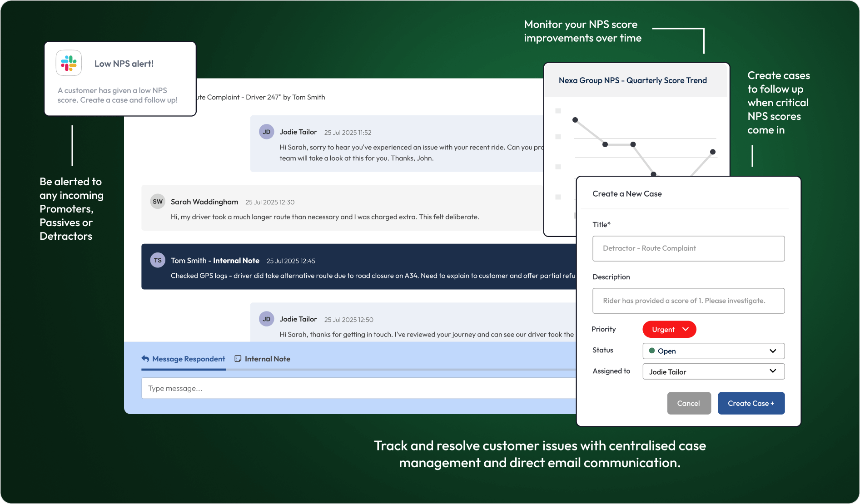Click the Low NPS alert notification card
This screenshot has height=504, width=860.
pos(120,79)
